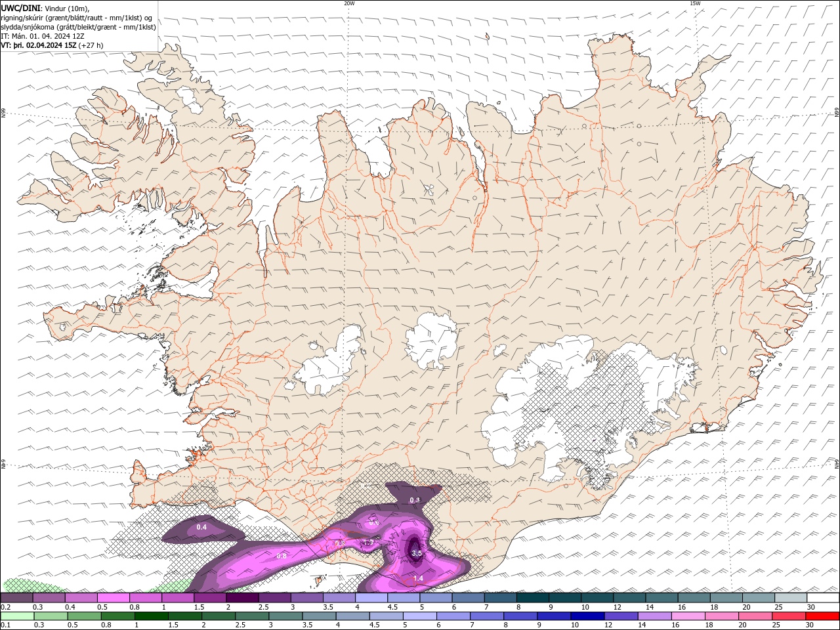Pick the upper-row swatch starting at 16
This screenshot has height=630, width=840.
click(x=693, y=598)
